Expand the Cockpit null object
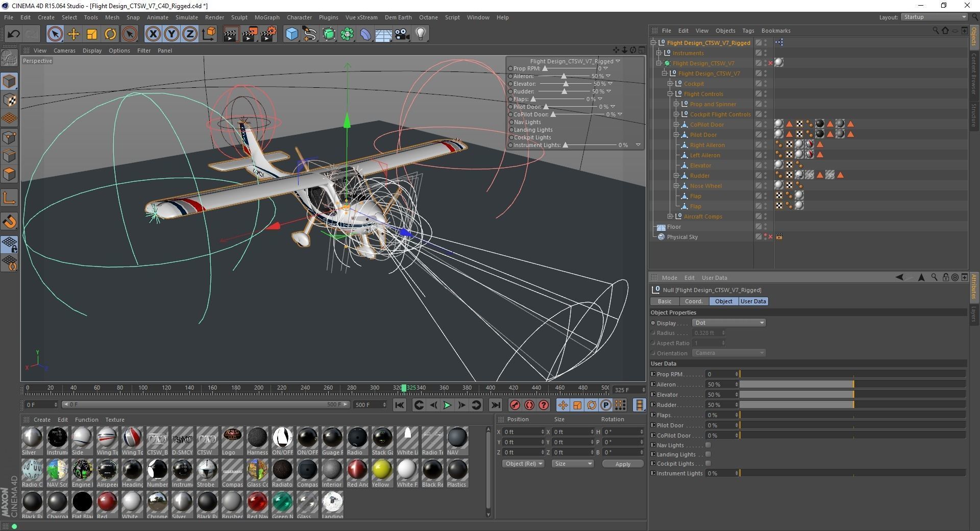The width and height of the screenshot is (980, 531). pyautogui.click(x=670, y=84)
